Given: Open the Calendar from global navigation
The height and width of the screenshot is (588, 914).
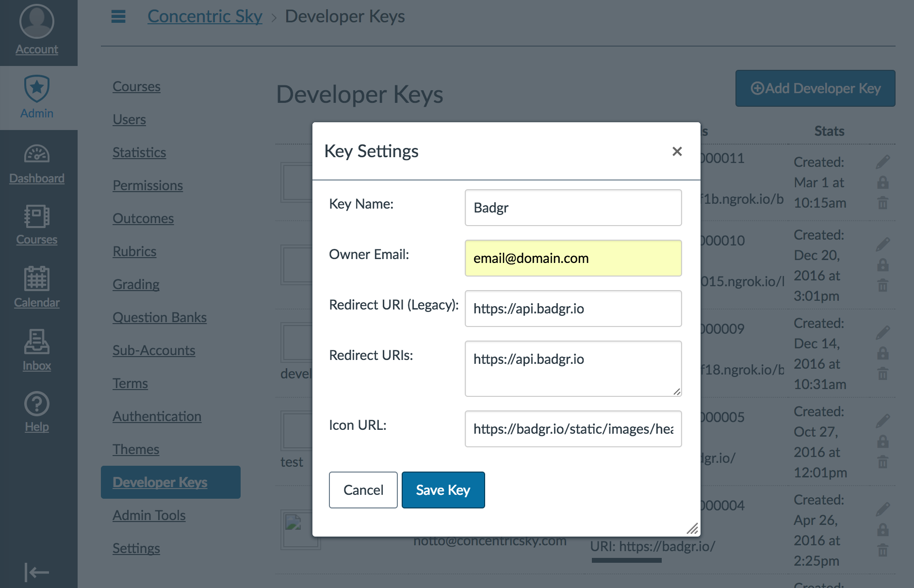Looking at the screenshot, I should (x=37, y=287).
